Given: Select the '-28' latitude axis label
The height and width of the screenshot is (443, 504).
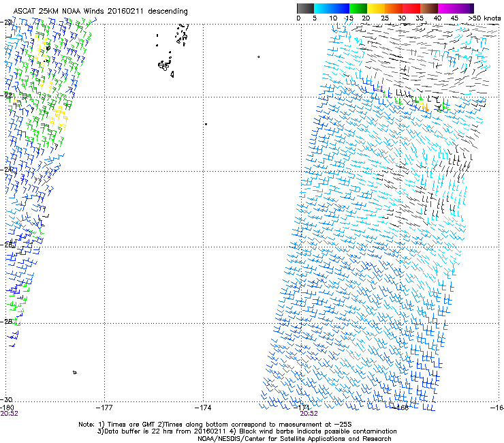Looking at the screenshot, I should (6, 321).
